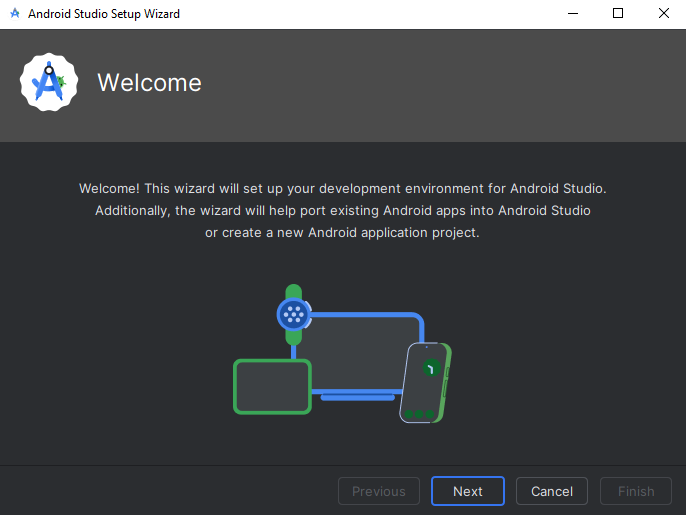
Task: Click the phone illustration
Action: pos(425,383)
